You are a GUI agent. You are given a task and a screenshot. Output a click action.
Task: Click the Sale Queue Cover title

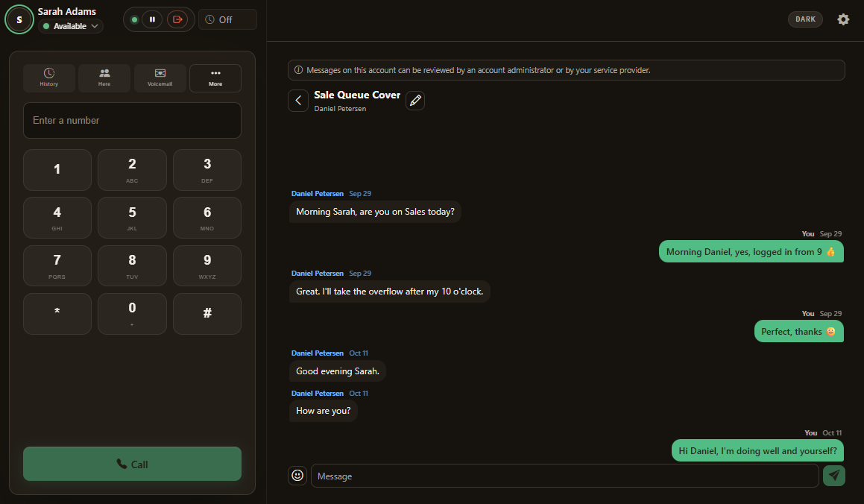357,95
